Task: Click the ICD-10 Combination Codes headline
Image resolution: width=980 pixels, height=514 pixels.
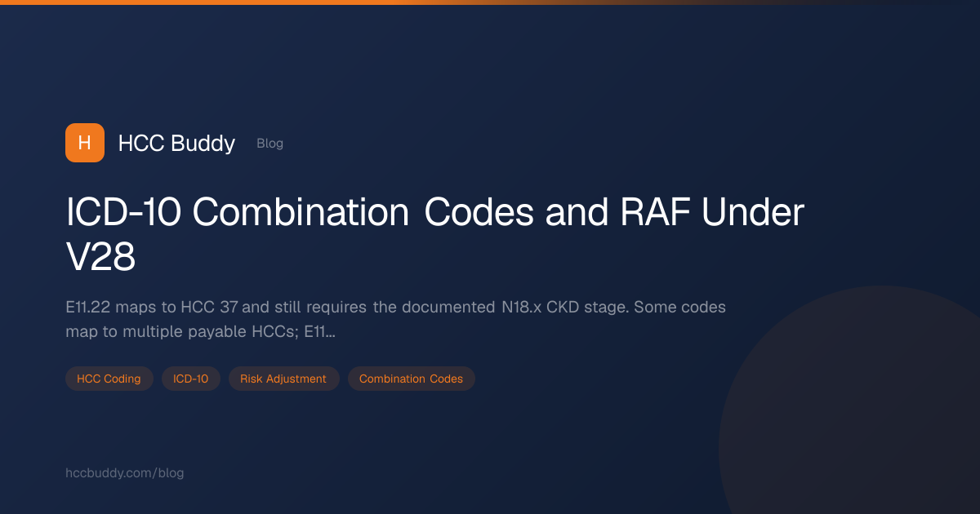Action: (x=435, y=236)
